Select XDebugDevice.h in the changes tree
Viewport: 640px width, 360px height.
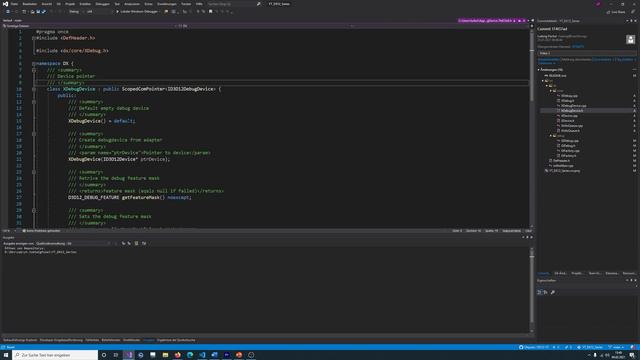pyautogui.click(x=571, y=111)
